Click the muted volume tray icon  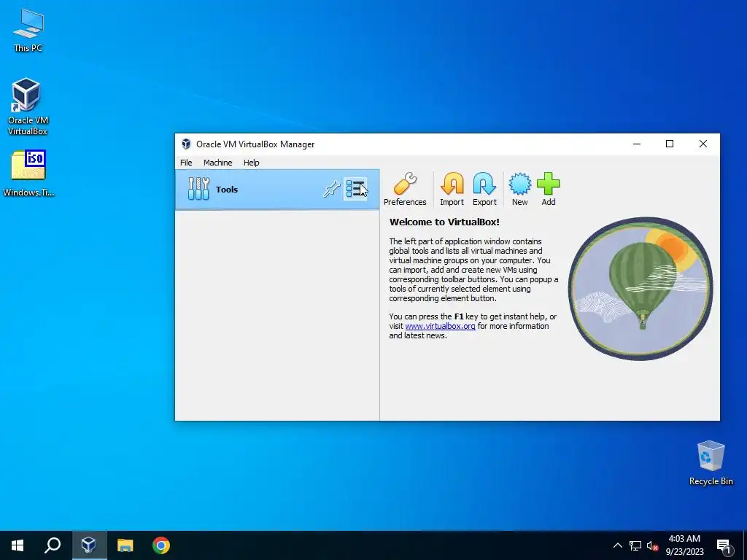[x=653, y=545]
